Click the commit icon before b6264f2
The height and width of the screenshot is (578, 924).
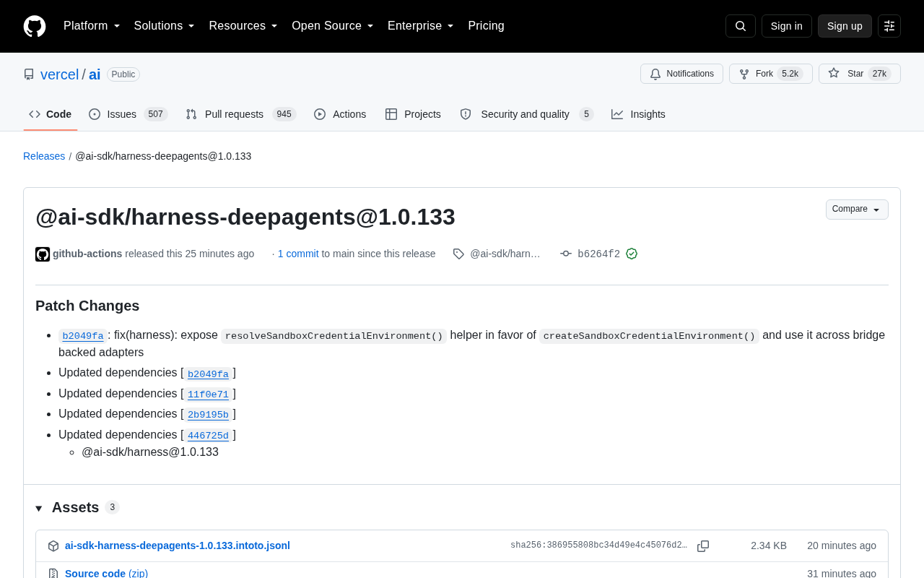coord(566,254)
